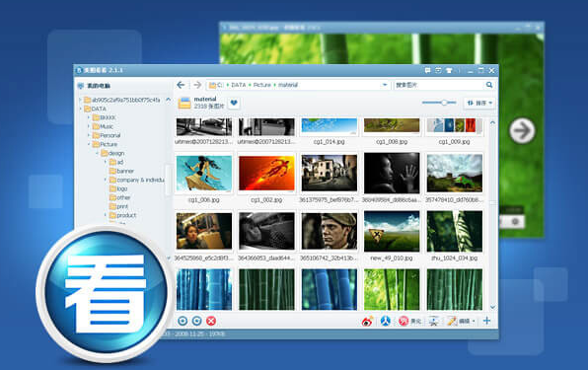
Task: Favorite the material folder with heart button
Action: (x=234, y=103)
